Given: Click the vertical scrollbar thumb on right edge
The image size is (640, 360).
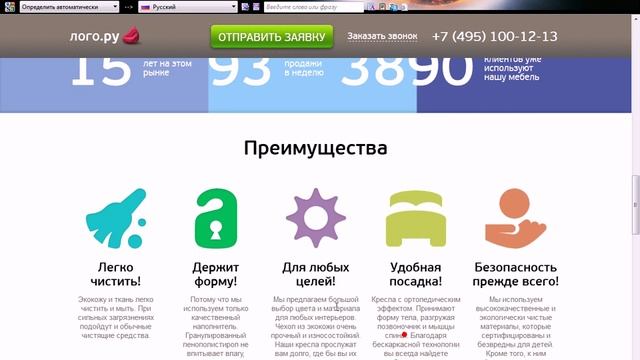Looking at the screenshot, I should click(x=636, y=205).
